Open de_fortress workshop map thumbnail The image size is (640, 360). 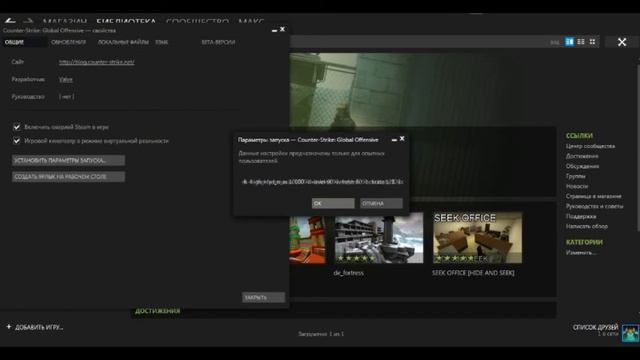click(x=379, y=238)
